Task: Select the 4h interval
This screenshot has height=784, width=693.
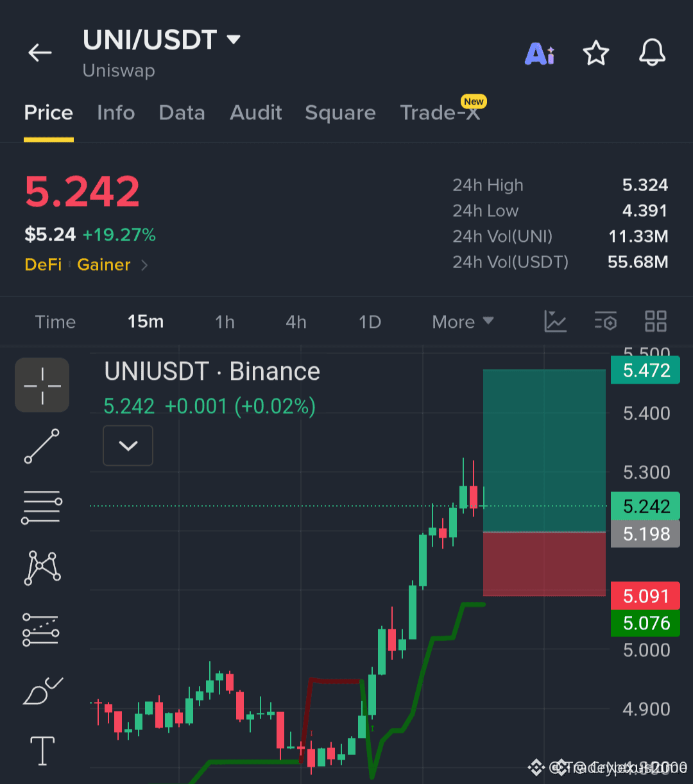Action: click(296, 321)
